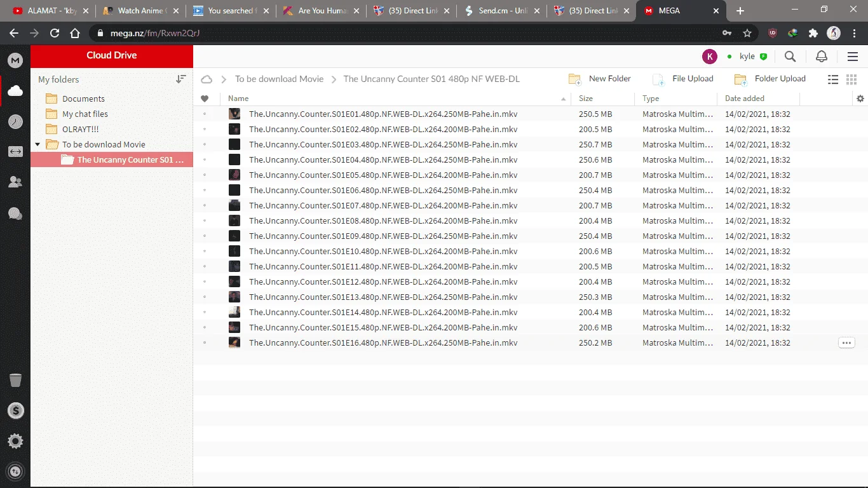Bookmark this page with the star icon
The height and width of the screenshot is (488, 868).
[747, 33]
